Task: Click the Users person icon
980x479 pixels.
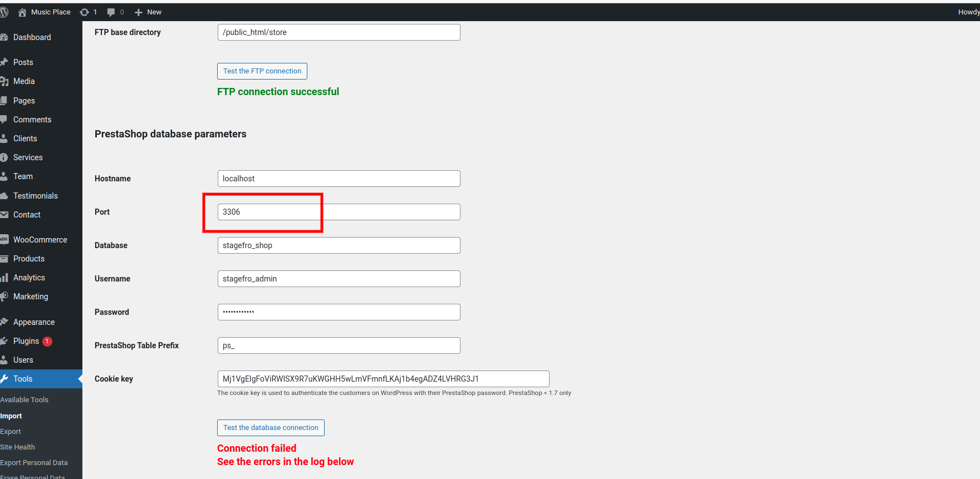Action: click(x=4, y=360)
